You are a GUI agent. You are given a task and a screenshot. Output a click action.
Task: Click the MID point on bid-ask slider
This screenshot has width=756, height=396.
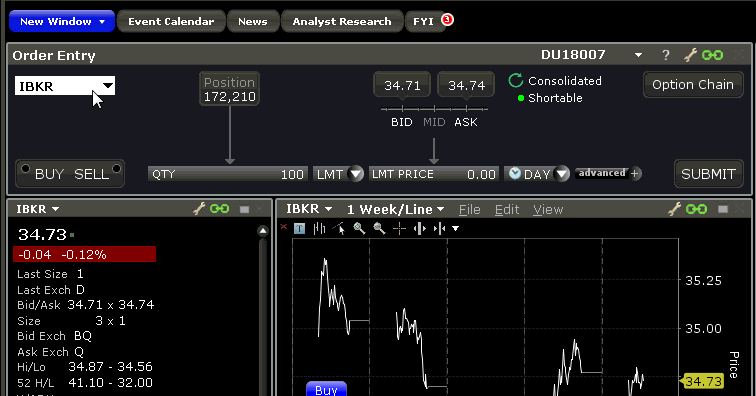pyautogui.click(x=434, y=122)
